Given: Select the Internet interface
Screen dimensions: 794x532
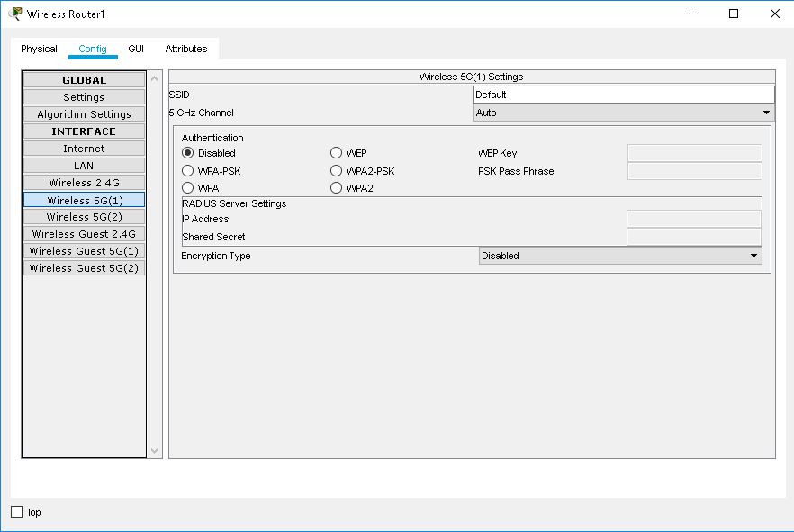Looking at the screenshot, I should click(x=84, y=149).
